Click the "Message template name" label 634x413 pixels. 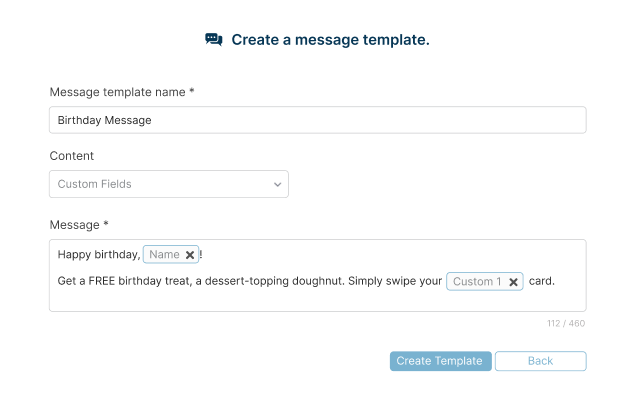click(121, 92)
